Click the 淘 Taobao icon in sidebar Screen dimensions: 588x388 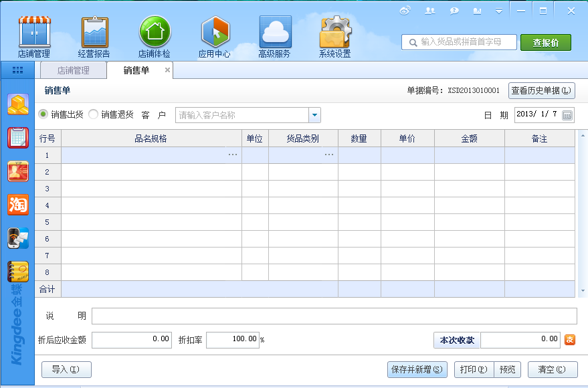(18, 205)
